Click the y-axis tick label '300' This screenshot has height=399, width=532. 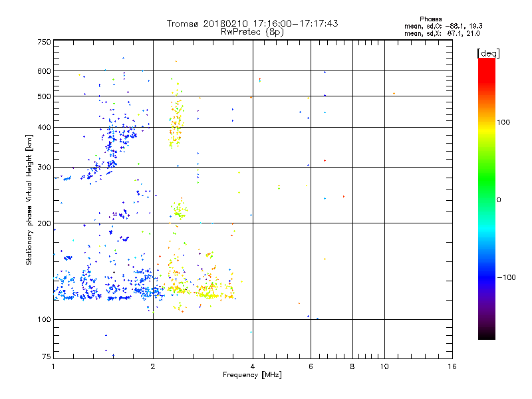click(x=44, y=167)
